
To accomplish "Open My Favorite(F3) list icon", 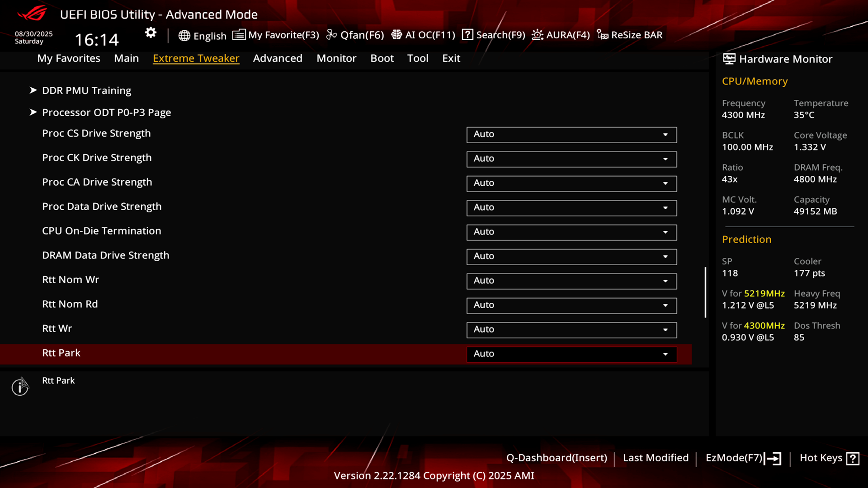I will pyautogui.click(x=239, y=35).
